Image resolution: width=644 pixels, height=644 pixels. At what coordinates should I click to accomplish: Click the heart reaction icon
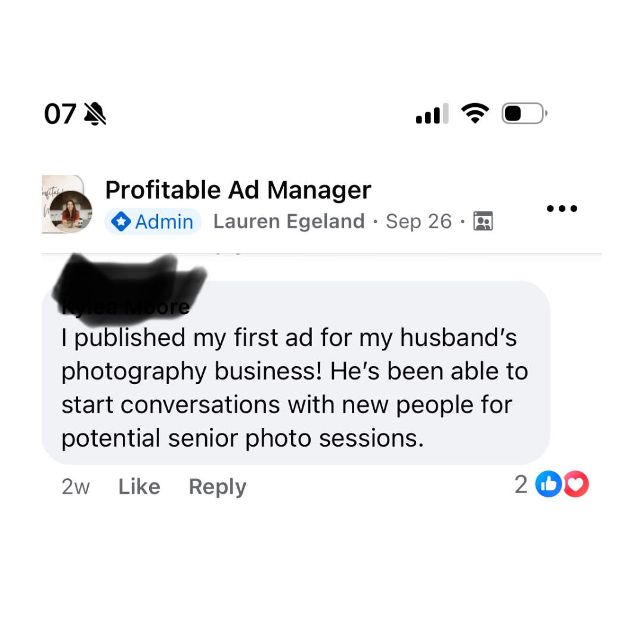coord(575,484)
